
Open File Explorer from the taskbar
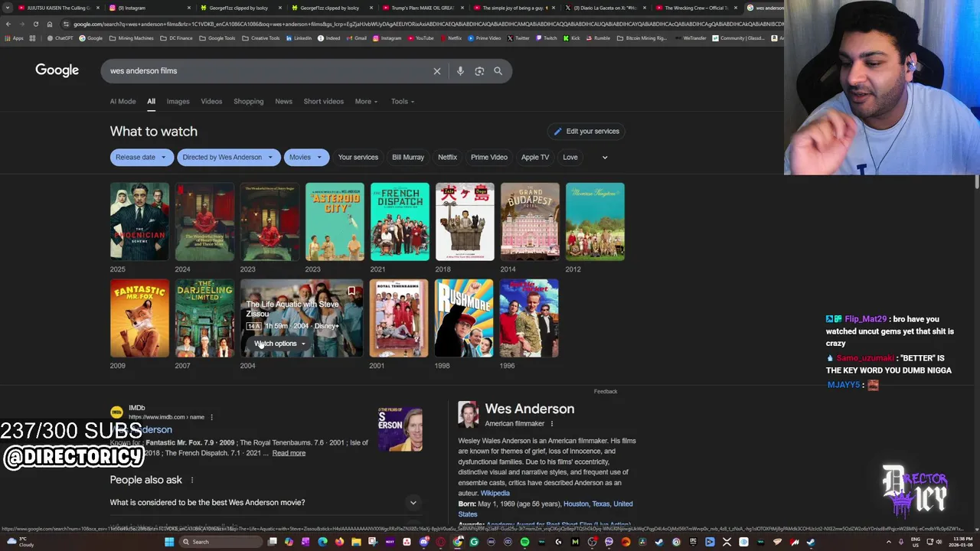coord(356,542)
